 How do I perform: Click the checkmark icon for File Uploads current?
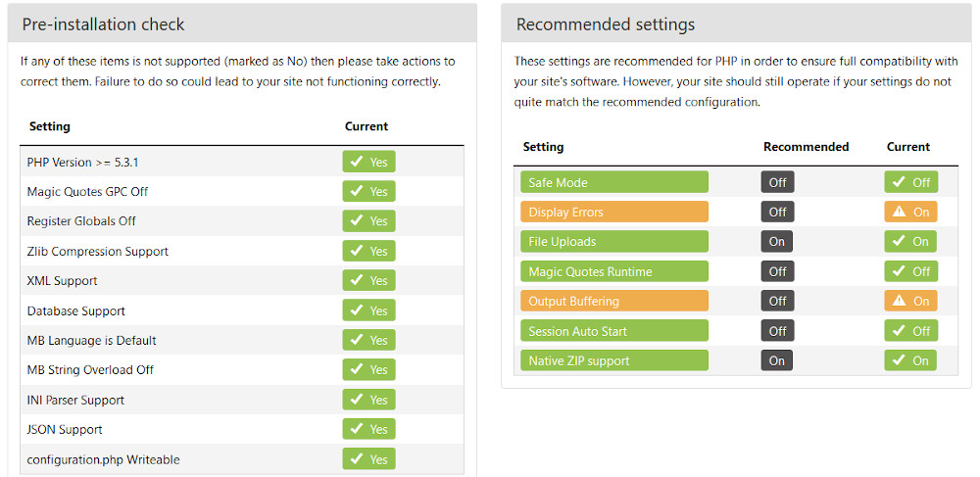(x=898, y=242)
